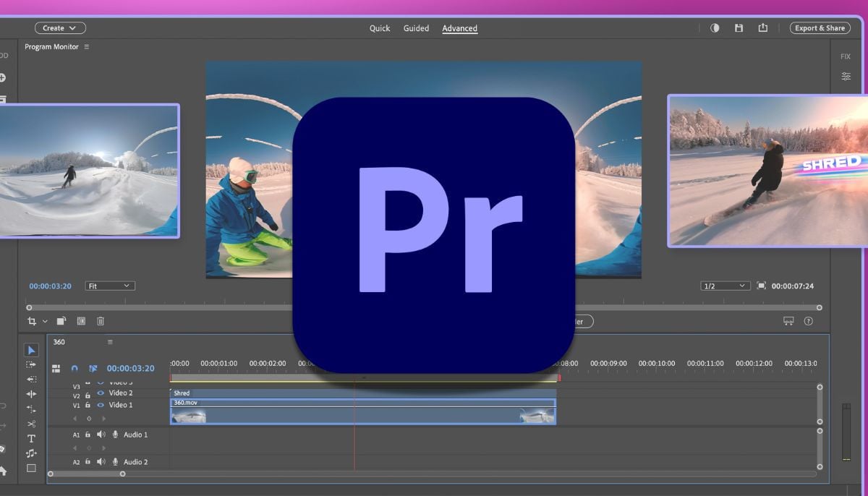Click Audio 2 voice-over microphone icon
This screenshot has width=868, height=496.
tap(115, 462)
